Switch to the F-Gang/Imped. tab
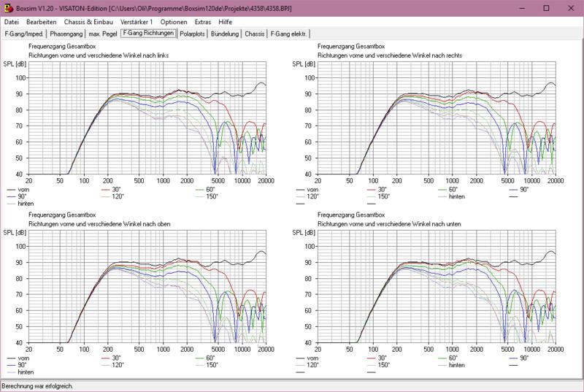The image size is (584, 392). [24, 34]
